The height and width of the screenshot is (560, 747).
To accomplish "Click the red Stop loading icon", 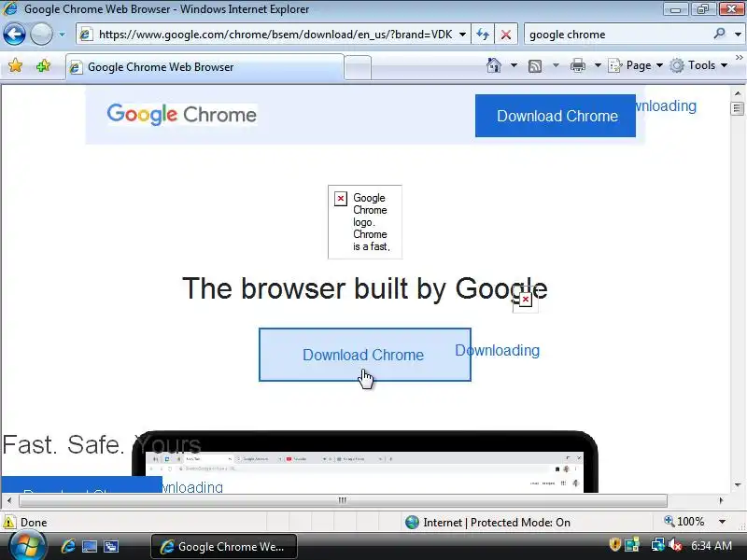I will point(506,35).
